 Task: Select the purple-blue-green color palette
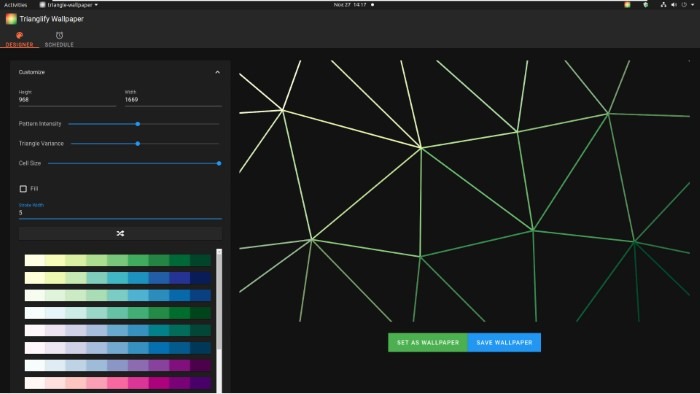(117, 330)
